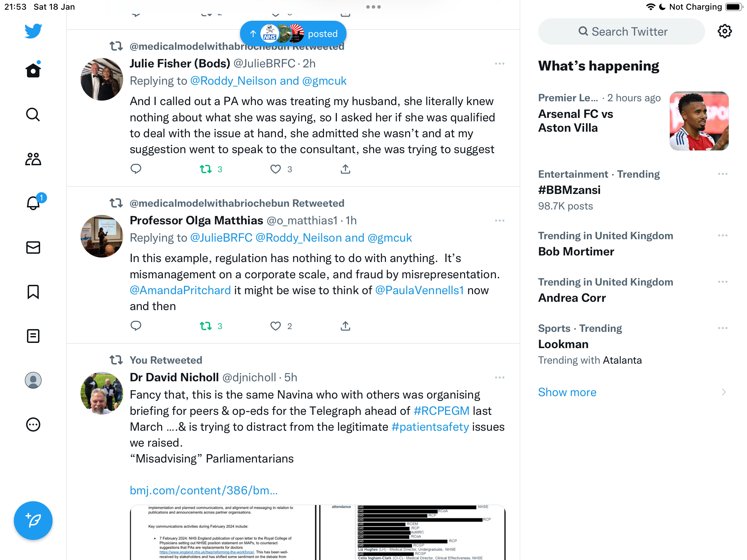747x560 pixels.
Task: Like Julie Fisher's reply tweet
Action: [x=276, y=169]
